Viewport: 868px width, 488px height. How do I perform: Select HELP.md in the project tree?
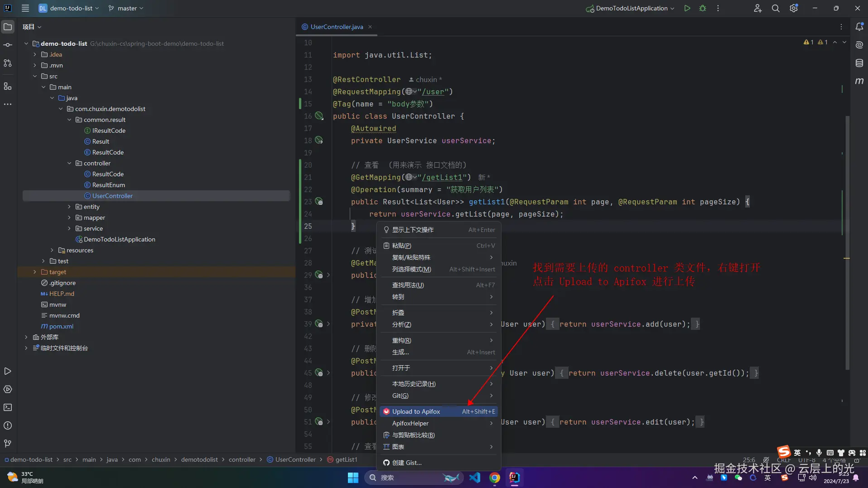(x=62, y=294)
